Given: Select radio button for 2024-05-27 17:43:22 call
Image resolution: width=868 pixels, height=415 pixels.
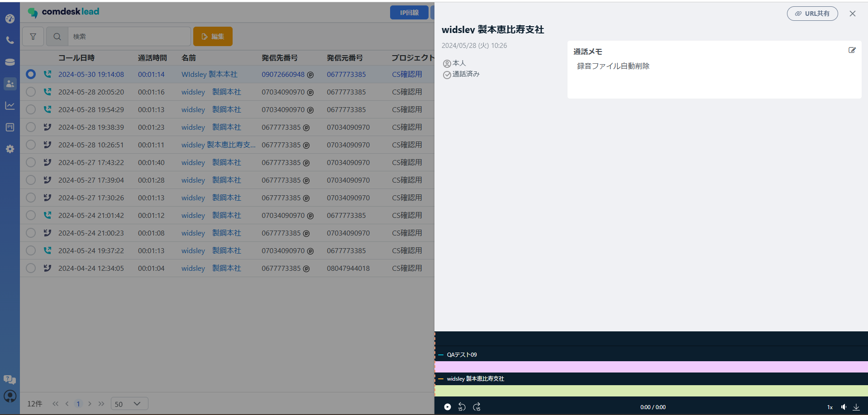Looking at the screenshot, I should pos(31,162).
